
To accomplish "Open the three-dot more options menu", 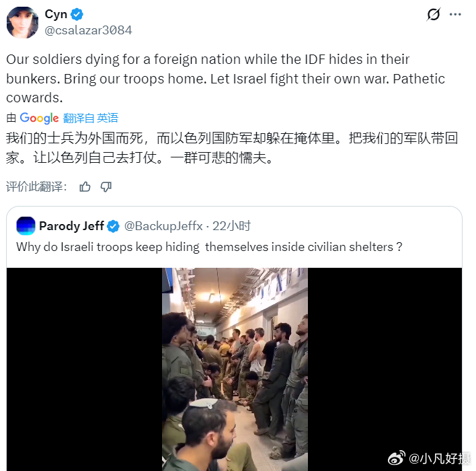I will click(455, 14).
